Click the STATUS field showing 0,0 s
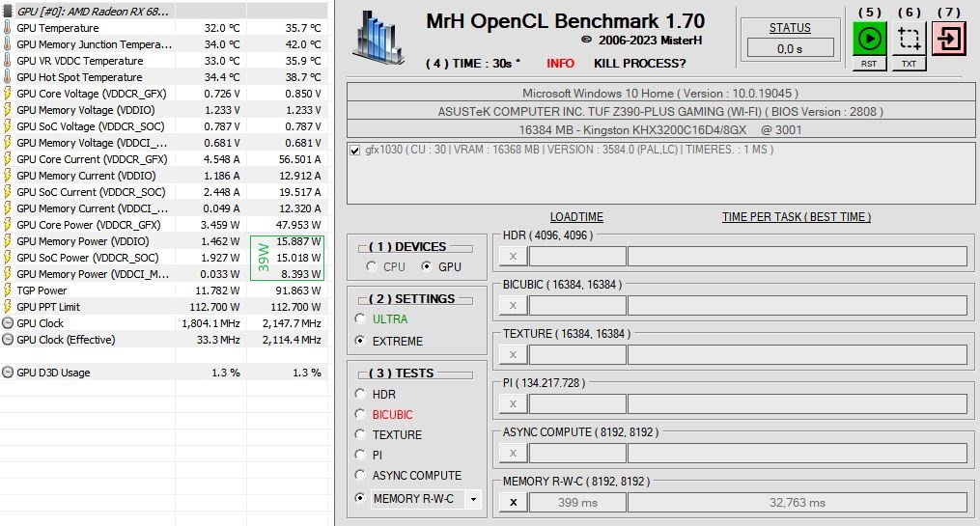Image resolution: width=980 pixels, height=526 pixels. [x=790, y=48]
